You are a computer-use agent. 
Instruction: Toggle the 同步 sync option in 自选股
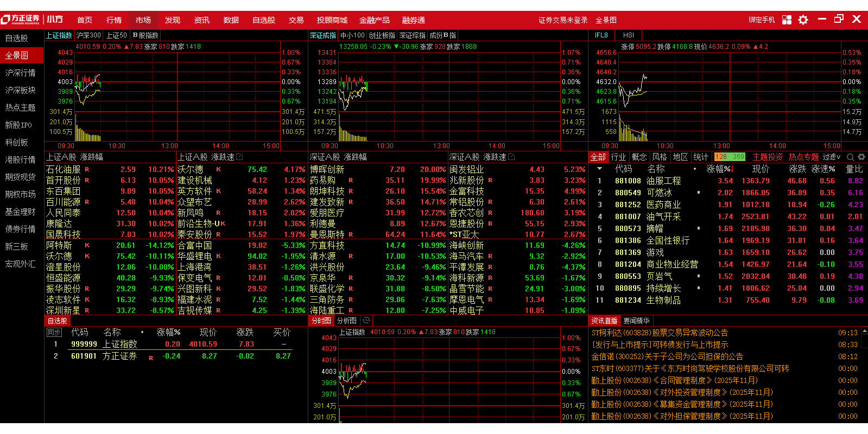point(54,332)
